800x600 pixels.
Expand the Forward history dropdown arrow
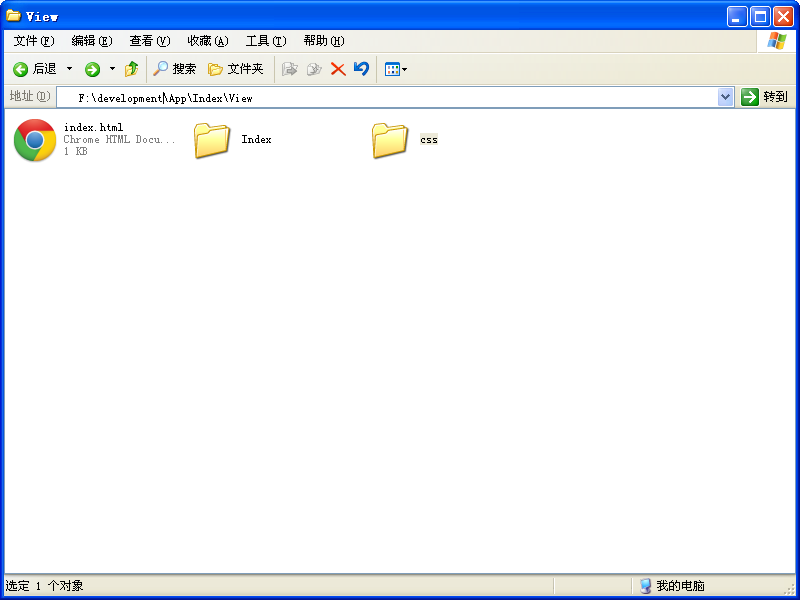coord(112,69)
